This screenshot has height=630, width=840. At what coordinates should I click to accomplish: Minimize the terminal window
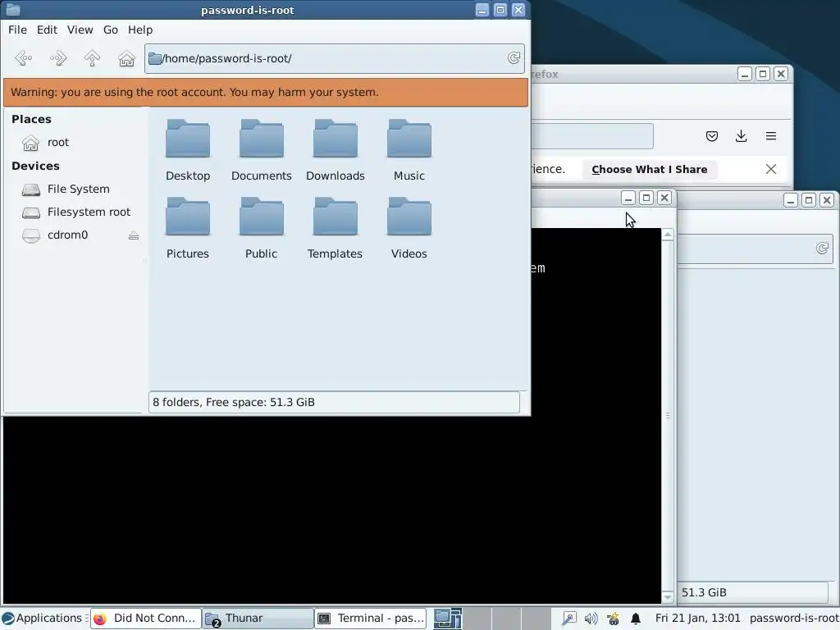628,199
